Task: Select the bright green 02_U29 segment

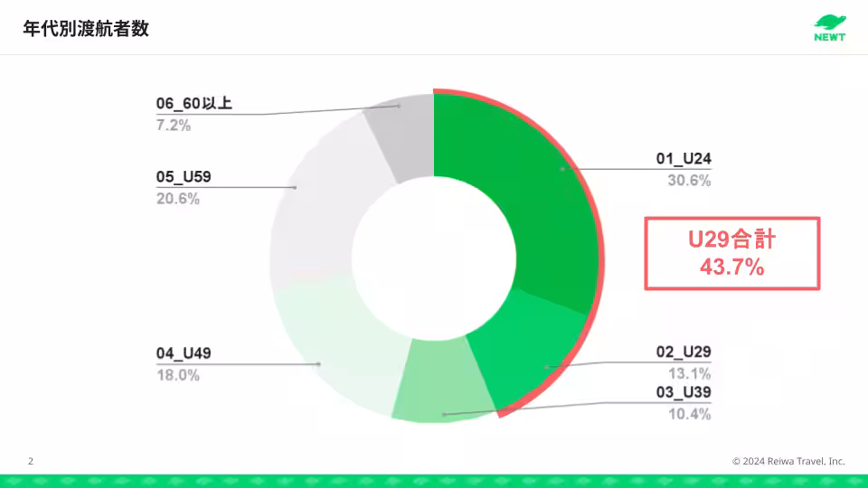Action: click(x=533, y=348)
